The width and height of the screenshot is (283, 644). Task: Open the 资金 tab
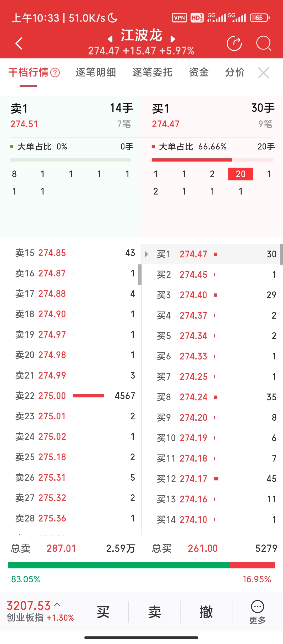(x=199, y=73)
